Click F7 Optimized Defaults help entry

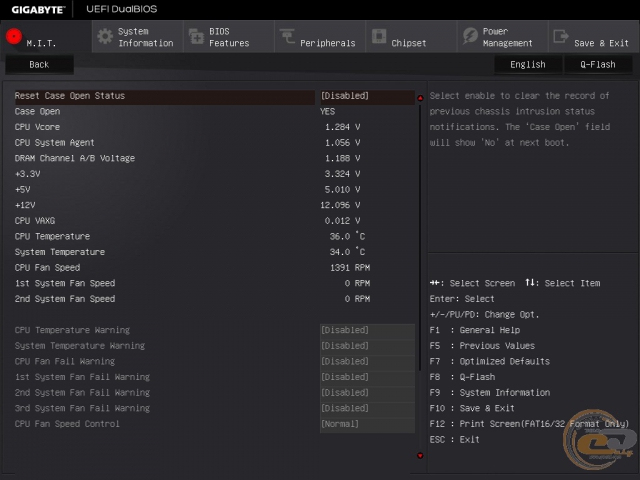tap(489, 361)
